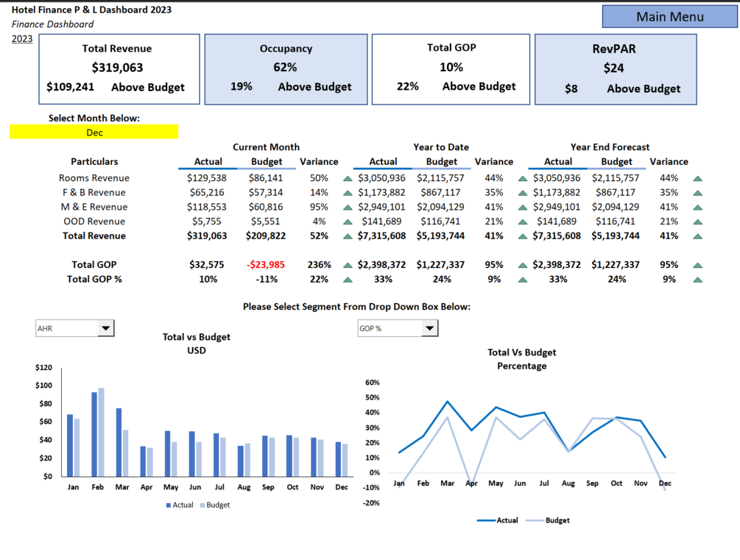This screenshot has height=560, width=740.
Task: Click the Budget legend swatch in bar chart
Action: click(x=202, y=506)
